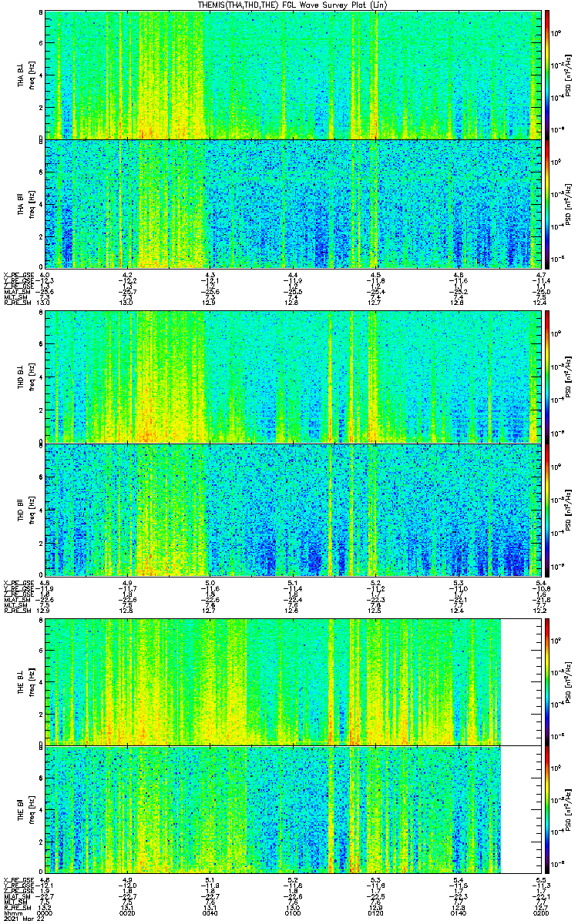Click PSD units label beside THE B-perpendicular colorbar

[570, 682]
